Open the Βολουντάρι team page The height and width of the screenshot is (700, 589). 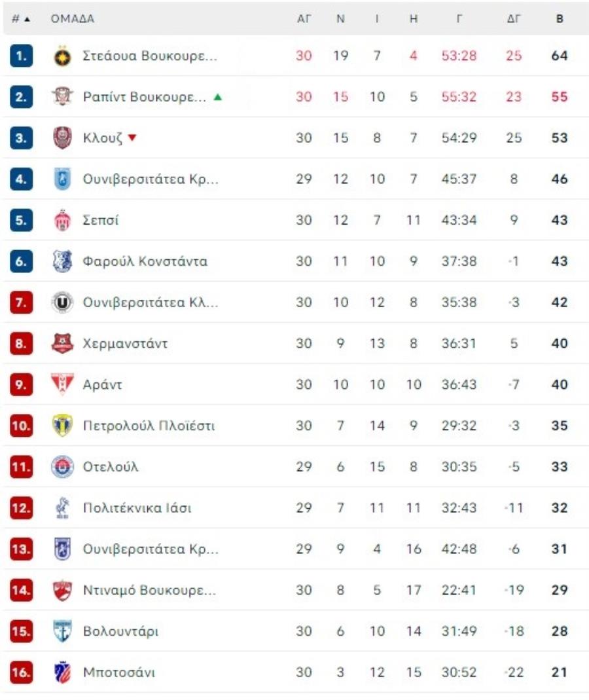tap(120, 631)
